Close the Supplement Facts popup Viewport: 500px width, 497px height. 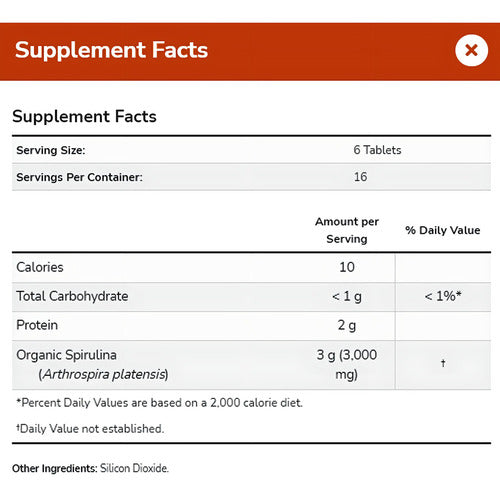click(x=471, y=51)
